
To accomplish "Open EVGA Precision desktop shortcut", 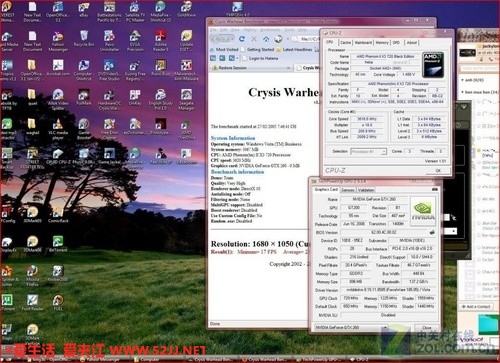I will tap(135, 41).
